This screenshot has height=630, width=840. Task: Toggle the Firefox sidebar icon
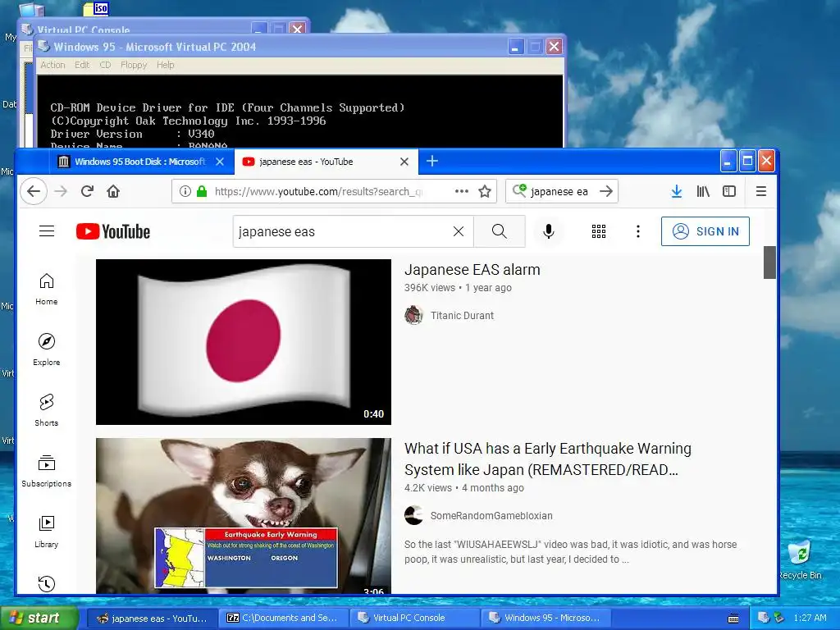729,191
